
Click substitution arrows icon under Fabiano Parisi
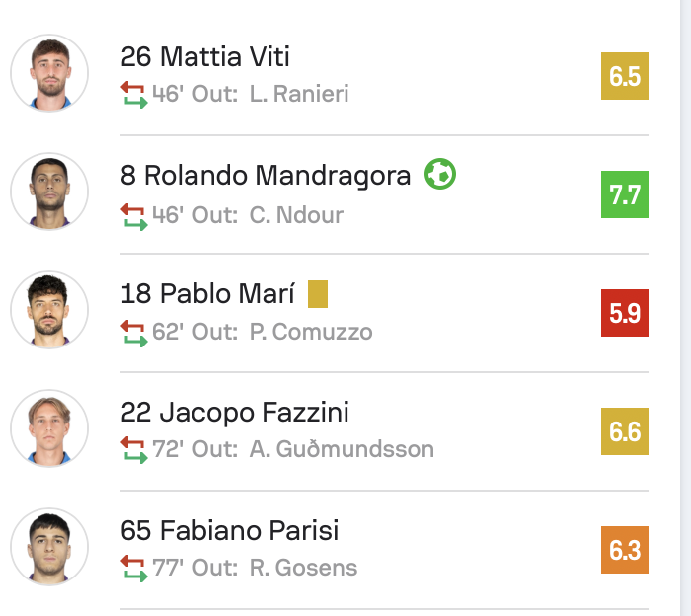click(133, 568)
